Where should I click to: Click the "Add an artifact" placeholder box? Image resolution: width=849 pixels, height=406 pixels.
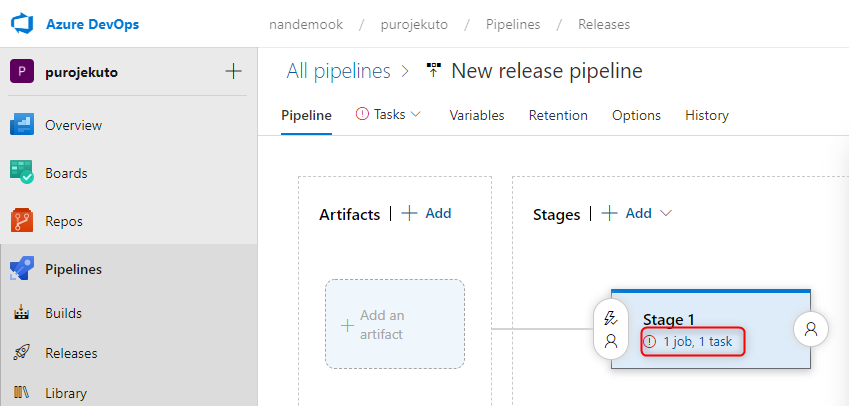395,324
